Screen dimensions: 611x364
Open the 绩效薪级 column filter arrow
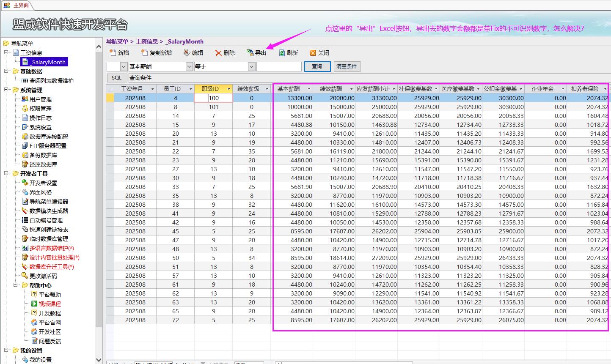click(267, 89)
